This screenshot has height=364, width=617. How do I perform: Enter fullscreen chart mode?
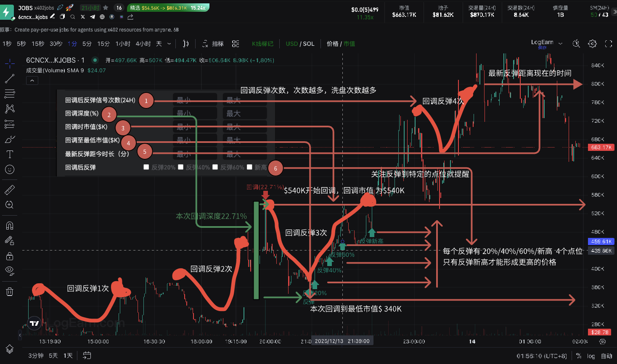pyautogui.click(x=608, y=44)
